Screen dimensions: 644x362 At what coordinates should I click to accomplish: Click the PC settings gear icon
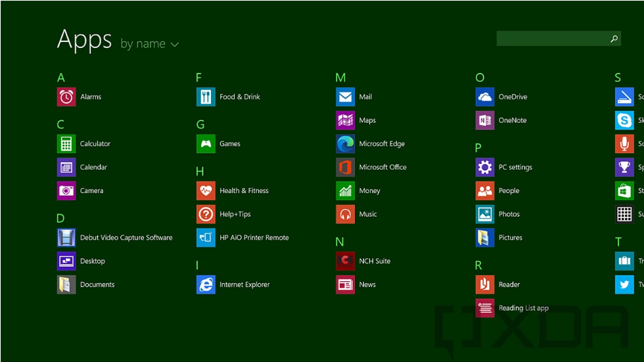(x=485, y=168)
